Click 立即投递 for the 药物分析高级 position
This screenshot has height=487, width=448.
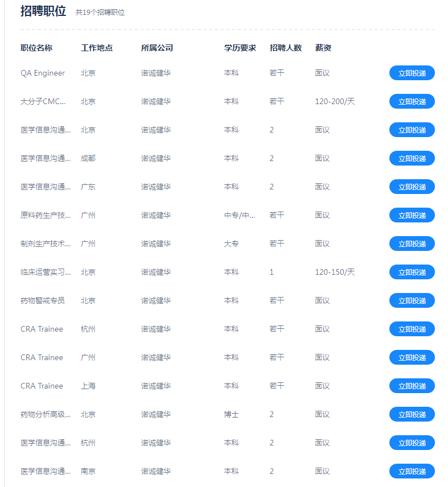tap(412, 414)
